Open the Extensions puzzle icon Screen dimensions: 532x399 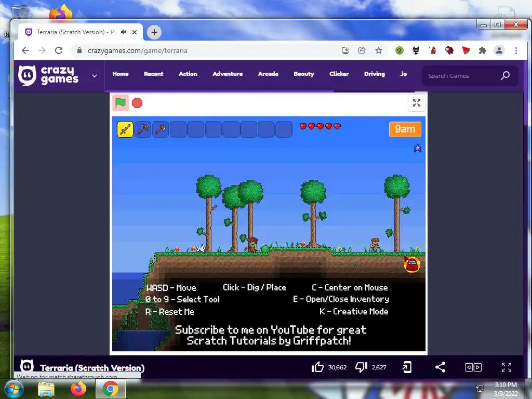pyautogui.click(x=483, y=50)
